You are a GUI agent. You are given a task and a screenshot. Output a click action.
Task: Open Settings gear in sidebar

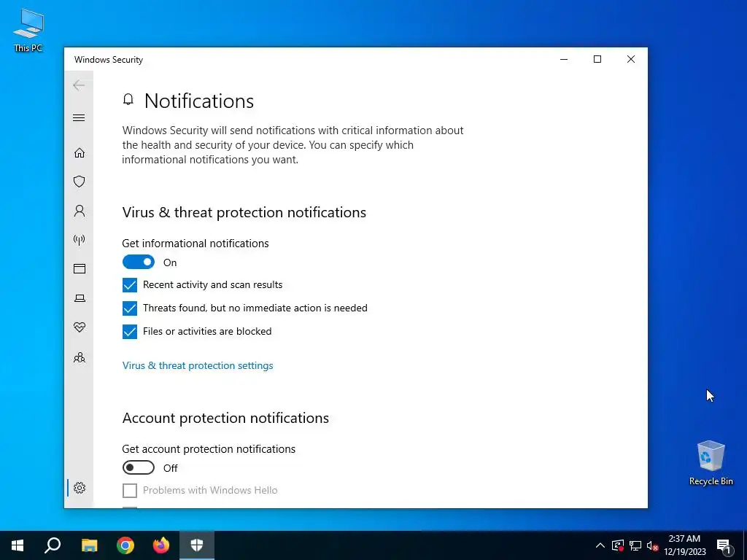[x=79, y=488]
